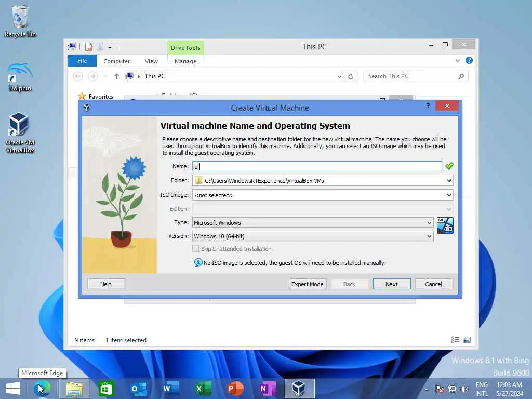Open Action Center flag tray icon
The height and width of the screenshot is (399, 532).
(x=440, y=389)
